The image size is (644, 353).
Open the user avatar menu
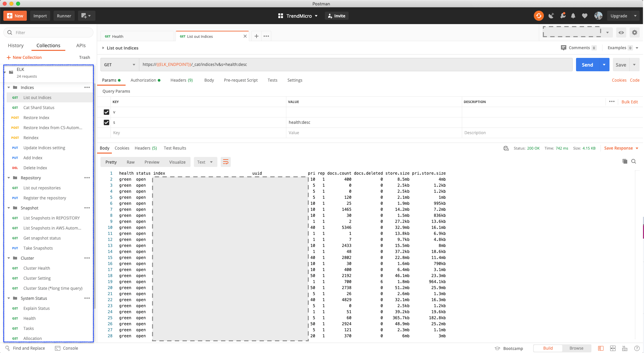pyautogui.click(x=598, y=16)
